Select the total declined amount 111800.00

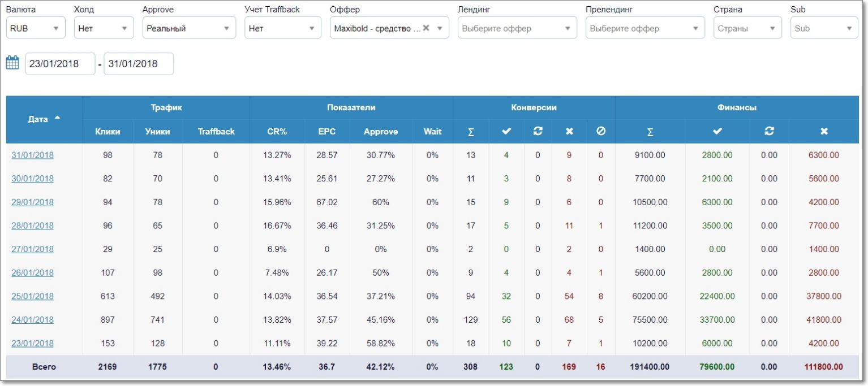(x=824, y=367)
